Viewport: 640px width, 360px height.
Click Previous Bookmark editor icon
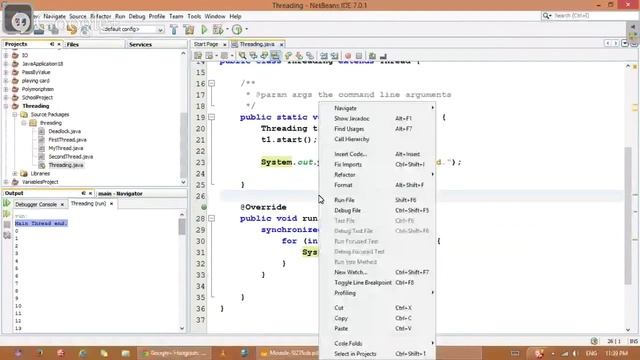click(289, 56)
